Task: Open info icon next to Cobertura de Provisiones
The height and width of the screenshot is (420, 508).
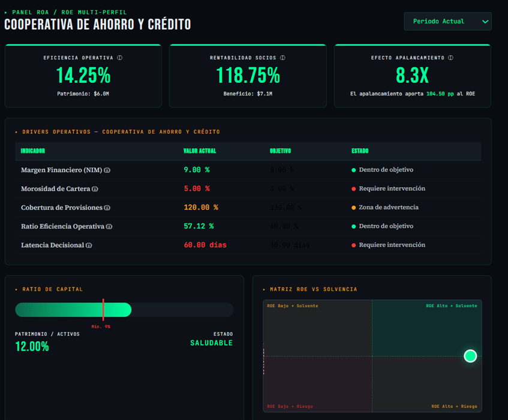Action: tap(107, 208)
